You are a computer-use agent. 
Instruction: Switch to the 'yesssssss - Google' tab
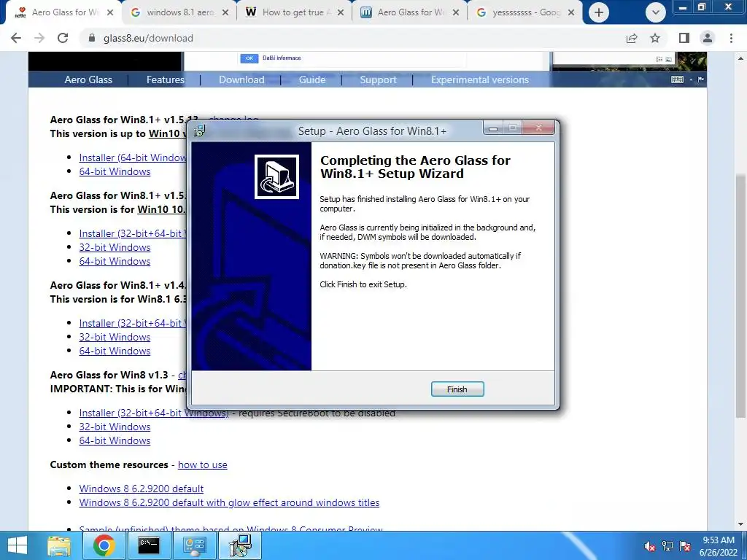click(526, 12)
